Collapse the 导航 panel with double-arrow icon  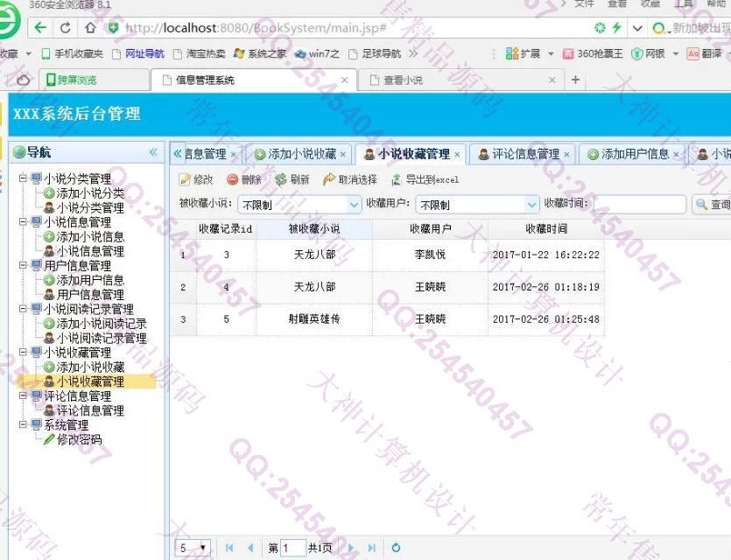click(x=152, y=152)
